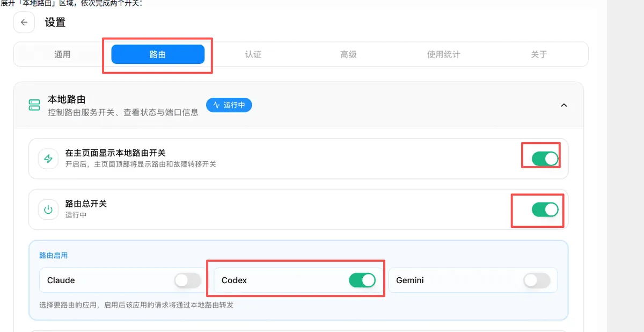Click the 选择要路由的应用 help text
Screen dimensions: 644x332
(x=136, y=305)
